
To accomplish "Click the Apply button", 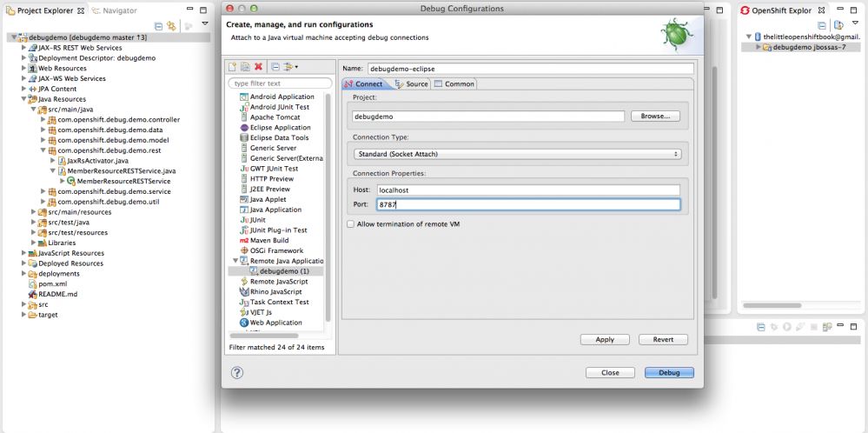I will [x=605, y=339].
